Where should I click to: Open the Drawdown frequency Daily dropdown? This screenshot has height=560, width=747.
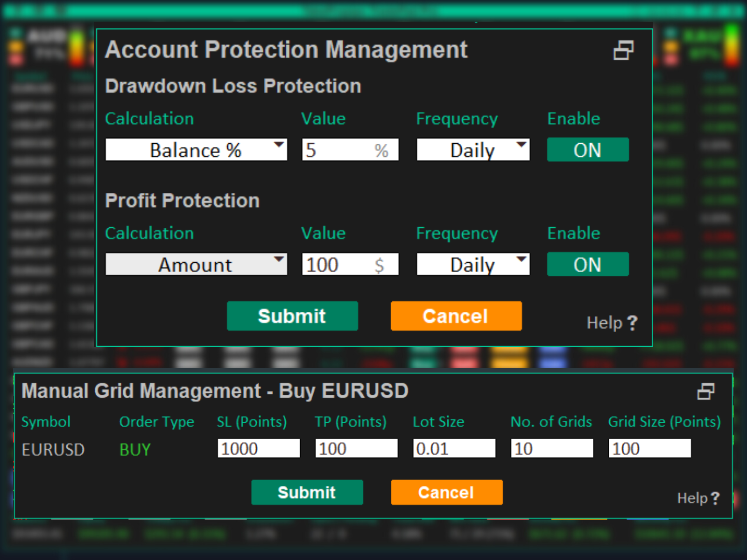tap(473, 150)
